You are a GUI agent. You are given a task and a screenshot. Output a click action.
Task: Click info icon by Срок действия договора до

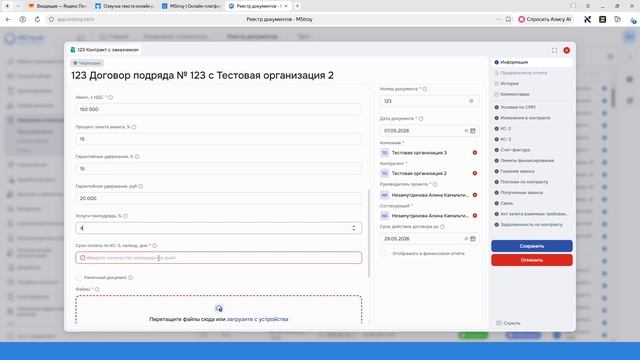(442, 227)
